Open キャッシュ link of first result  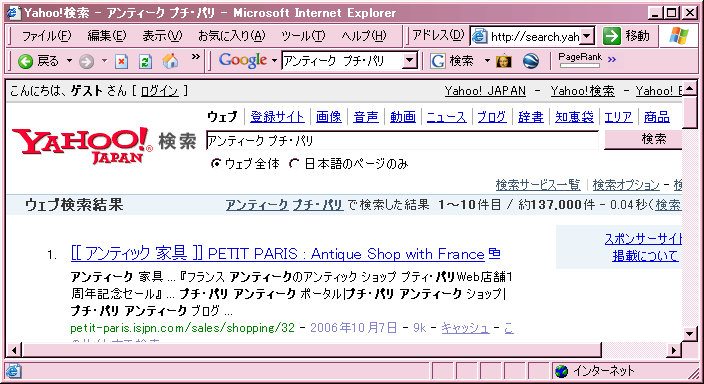coord(465,328)
